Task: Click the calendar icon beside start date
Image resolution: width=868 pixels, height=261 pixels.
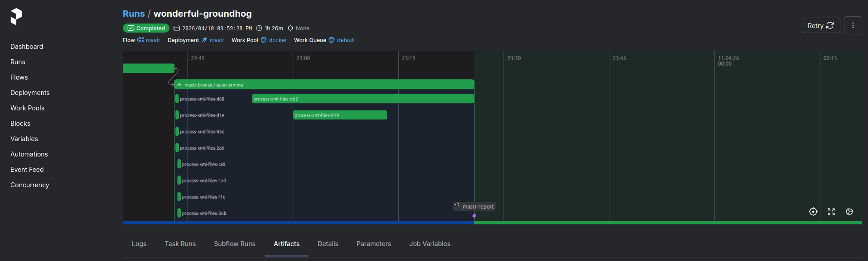Action: (x=177, y=28)
